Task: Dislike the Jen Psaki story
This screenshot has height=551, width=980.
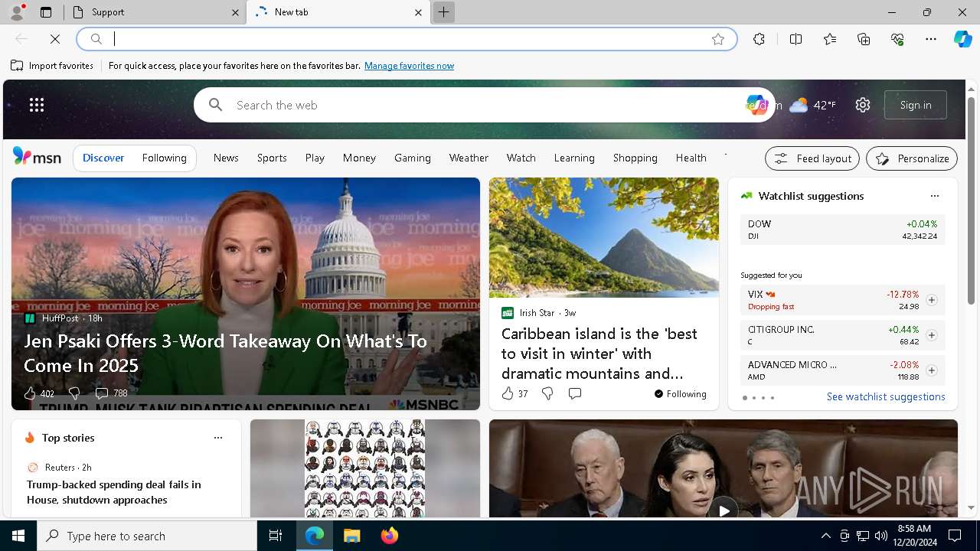Action: pyautogui.click(x=73, y=393)
